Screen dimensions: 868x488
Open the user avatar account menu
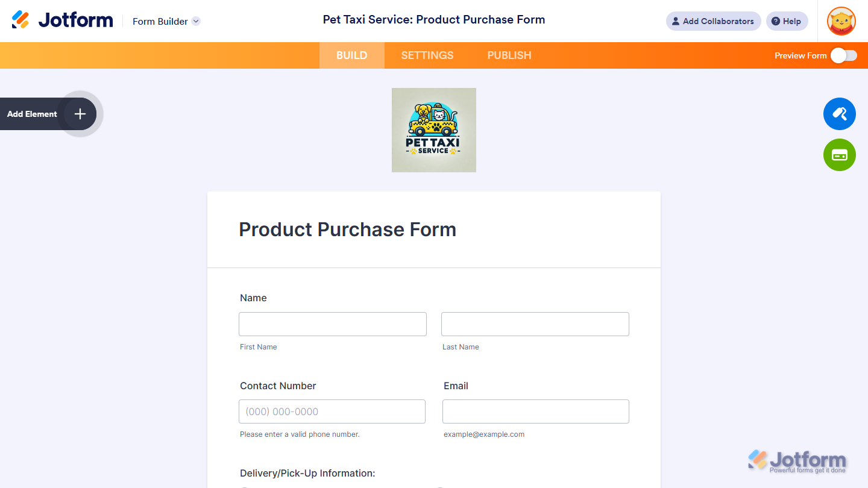pos(841,21)
